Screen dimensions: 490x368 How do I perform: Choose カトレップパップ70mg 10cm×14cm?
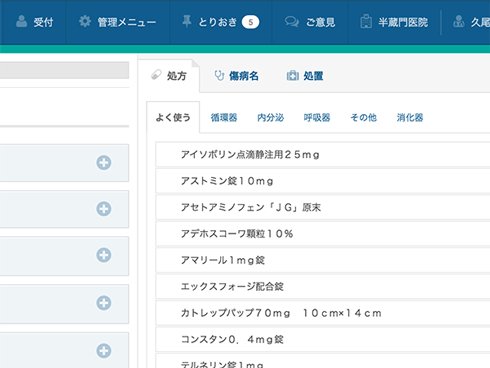pos(323,313)
